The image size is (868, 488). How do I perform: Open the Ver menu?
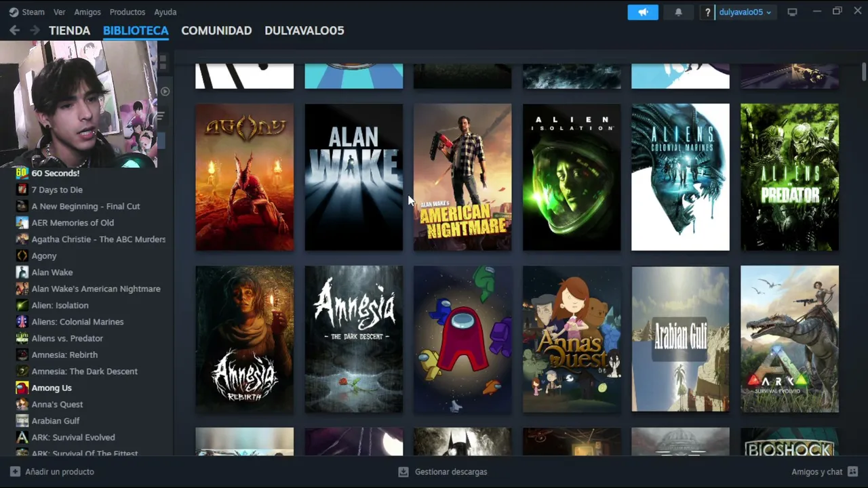click(x=60, y=12)
